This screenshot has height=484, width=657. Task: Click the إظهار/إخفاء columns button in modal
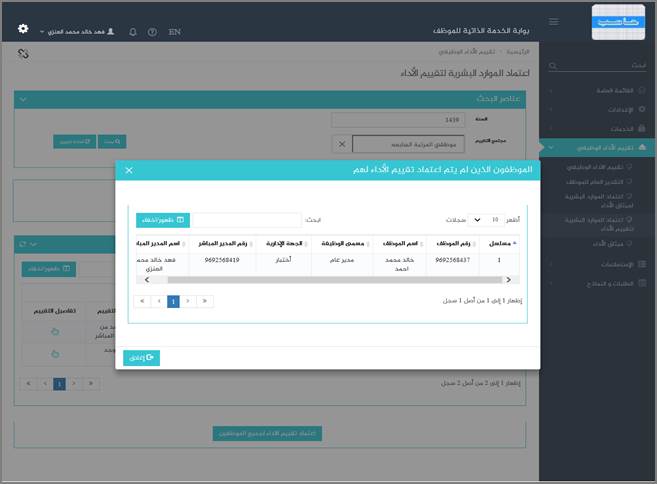click(162, 220)
